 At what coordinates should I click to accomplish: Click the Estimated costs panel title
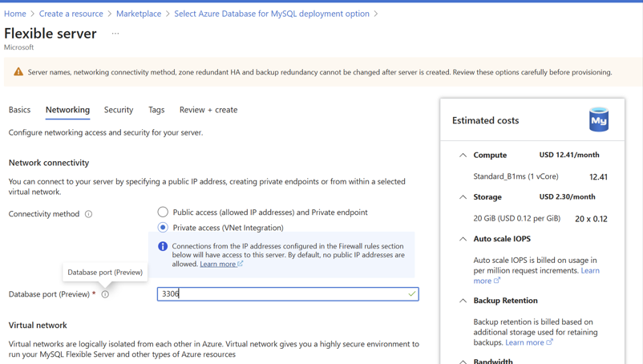(x=486, y=120)
